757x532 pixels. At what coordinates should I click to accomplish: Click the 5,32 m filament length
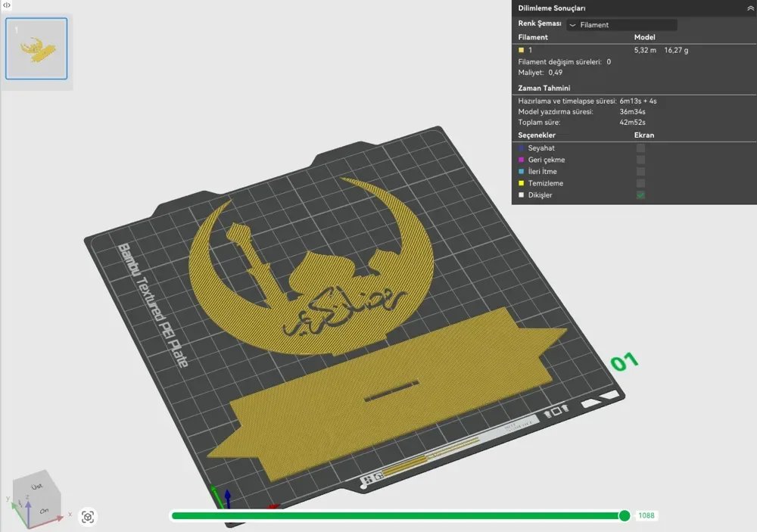[645, 50]
